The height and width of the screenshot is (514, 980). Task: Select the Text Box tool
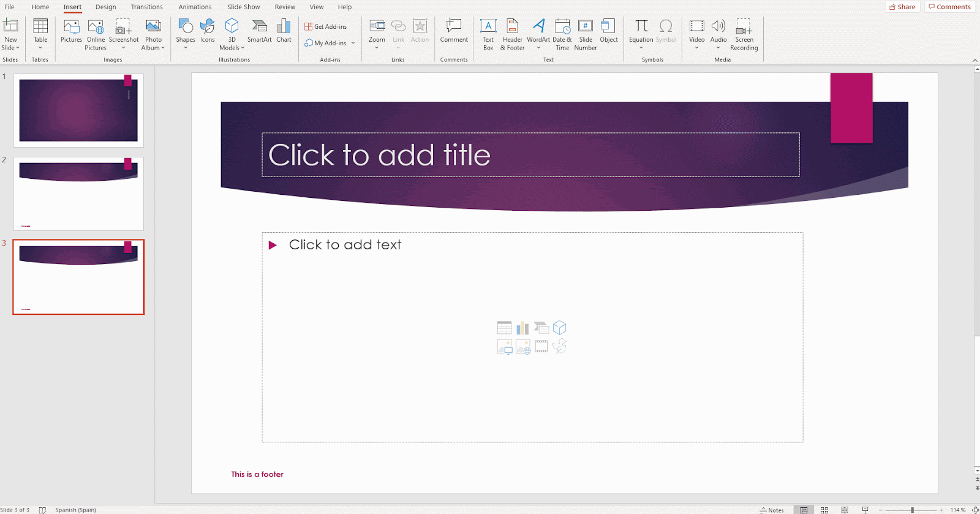[x=488, y=35]
